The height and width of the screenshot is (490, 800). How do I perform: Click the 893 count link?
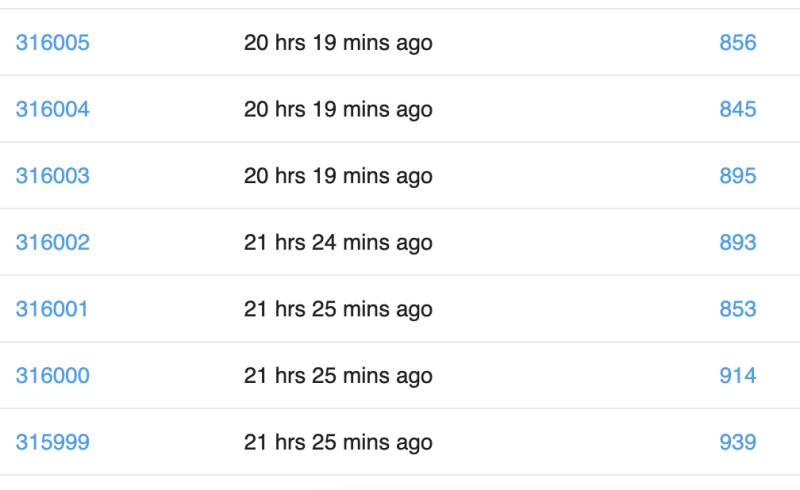click(x=738, y=242)
